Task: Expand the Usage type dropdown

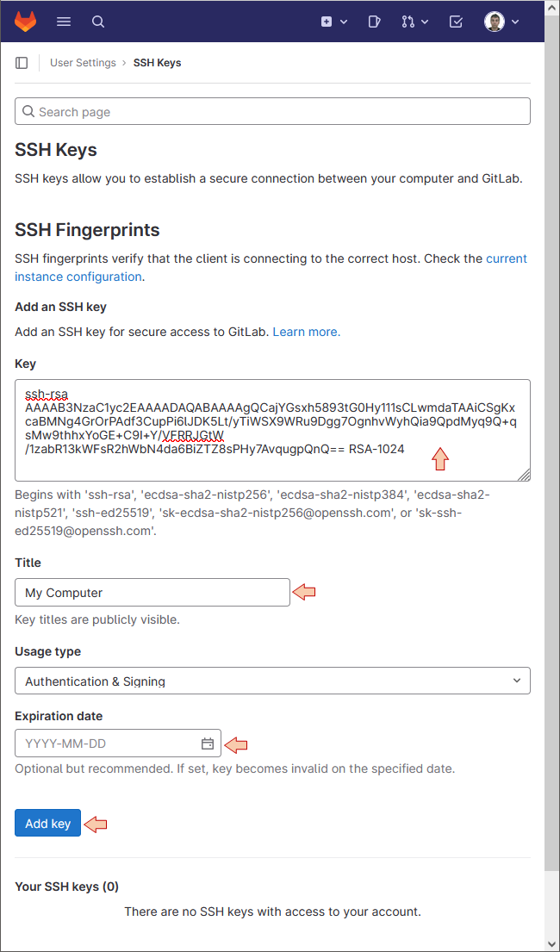Action: (273, 681)
